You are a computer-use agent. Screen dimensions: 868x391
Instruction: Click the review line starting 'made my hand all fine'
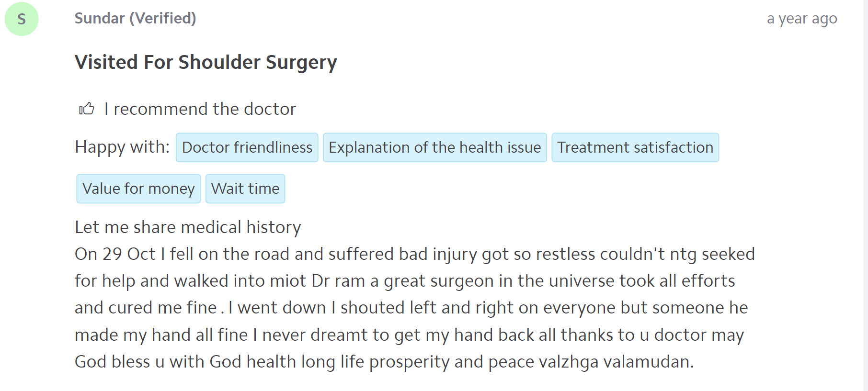[x=409, y=335]
